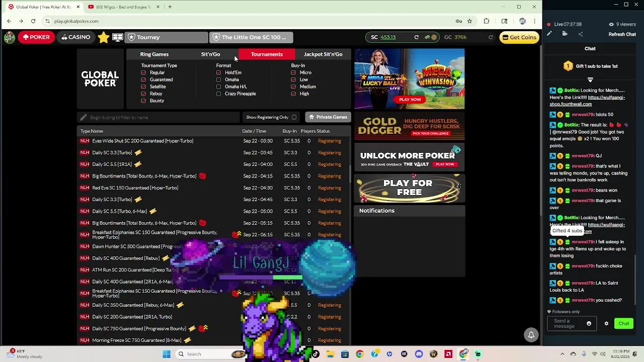This screenshot has width=644, height=362.
Task: Open the Play For Free banner
Action: pos(410,188)
